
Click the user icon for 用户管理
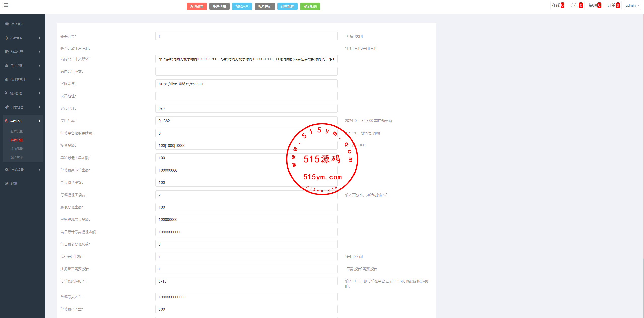coord(7,66)
